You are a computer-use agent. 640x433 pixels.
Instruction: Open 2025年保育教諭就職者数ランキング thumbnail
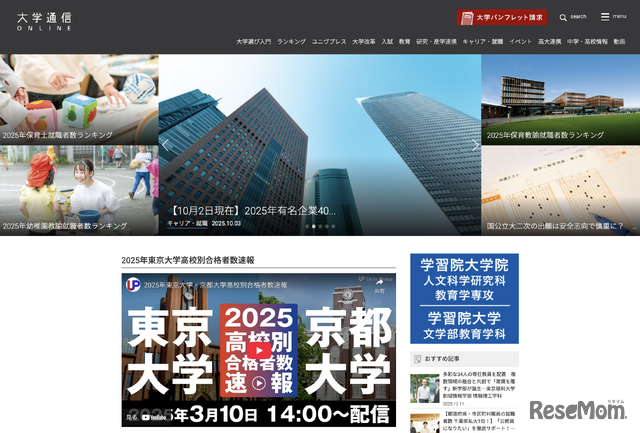tap(560, 100)
